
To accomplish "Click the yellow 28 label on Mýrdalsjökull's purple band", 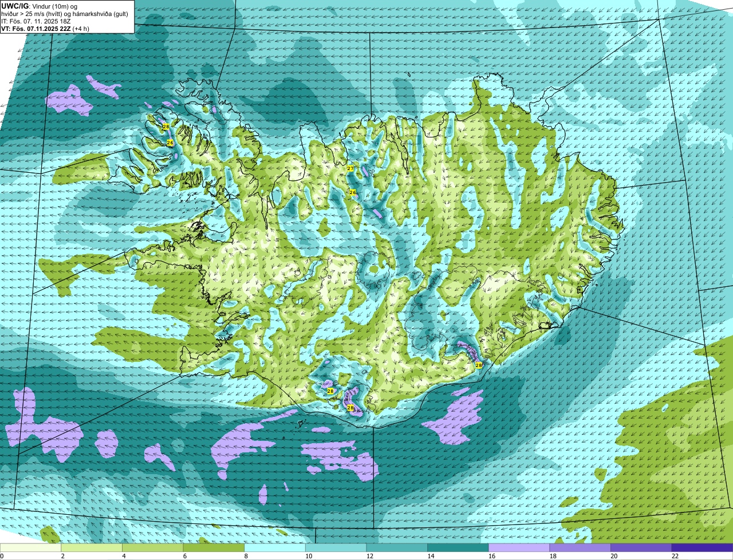I will click(350, 407).
